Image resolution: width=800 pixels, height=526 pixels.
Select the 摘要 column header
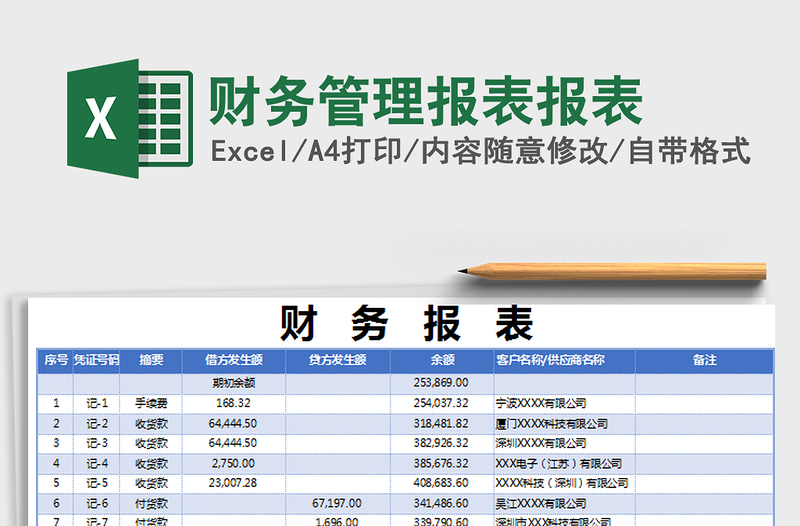pos(151,360)
